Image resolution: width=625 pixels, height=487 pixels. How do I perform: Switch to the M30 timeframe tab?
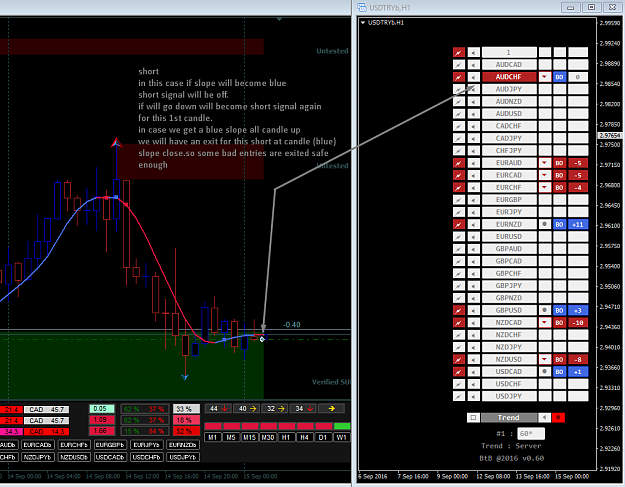[268, 437]
